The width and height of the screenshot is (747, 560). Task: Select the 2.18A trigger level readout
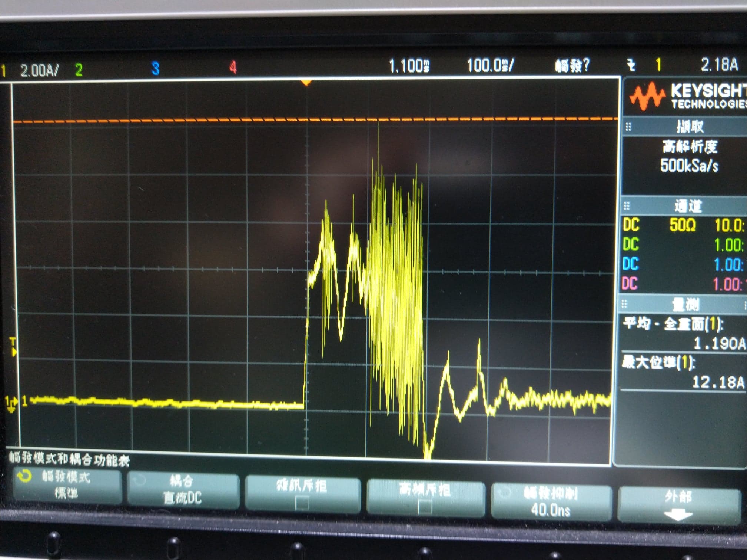point(719,65)
